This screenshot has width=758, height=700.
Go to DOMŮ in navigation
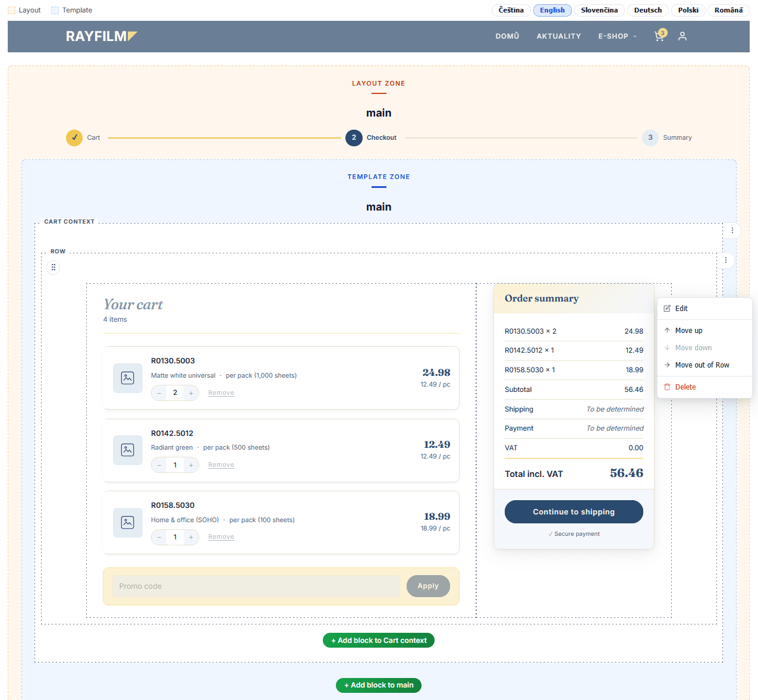tap(507, 36)
